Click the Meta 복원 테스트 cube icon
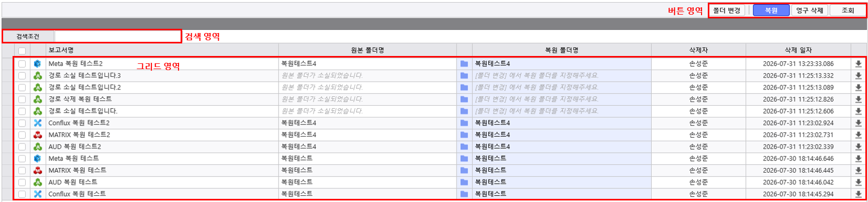This screenshot has width=868, height=202. (38, 159)
